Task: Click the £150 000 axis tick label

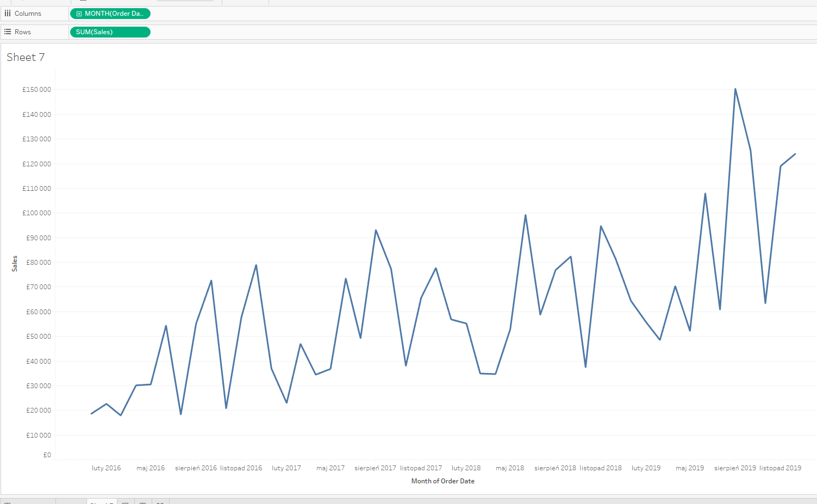Action: point(36,90)
